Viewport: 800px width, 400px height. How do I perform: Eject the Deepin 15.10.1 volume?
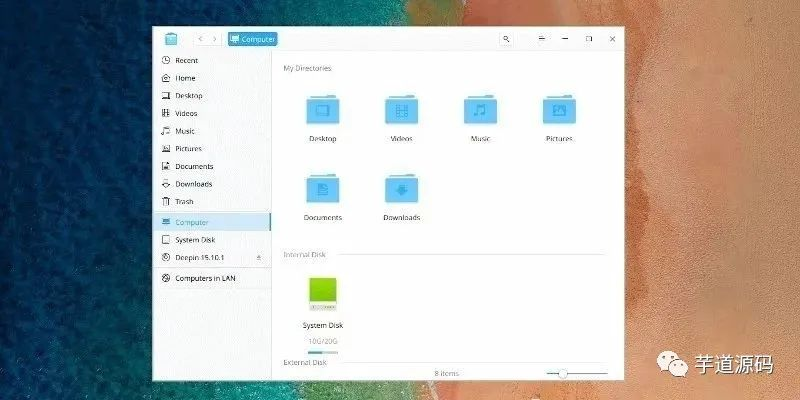(x=259, y=258)
